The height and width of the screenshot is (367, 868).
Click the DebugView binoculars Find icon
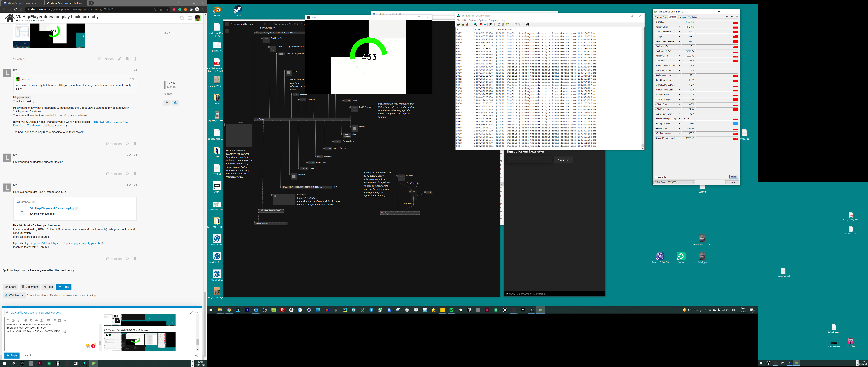coord(528,24)
